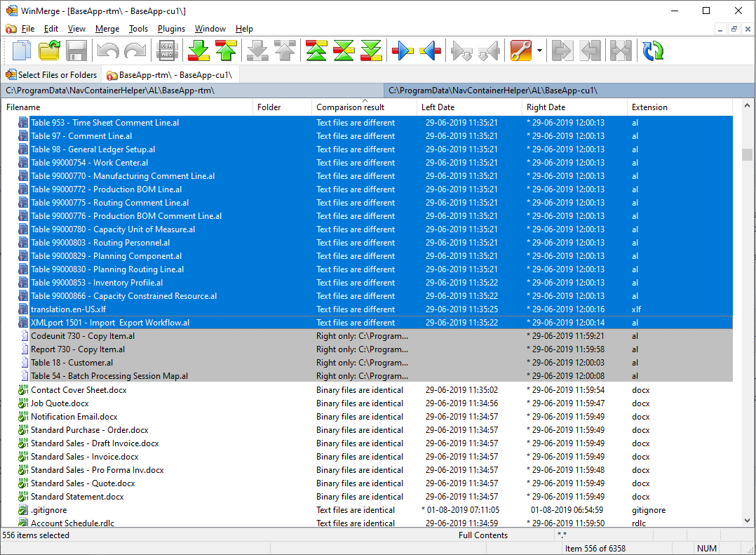Open the Plugins menu
The height and width of the screenshot is (555, 756).
[x=172, y=29]
